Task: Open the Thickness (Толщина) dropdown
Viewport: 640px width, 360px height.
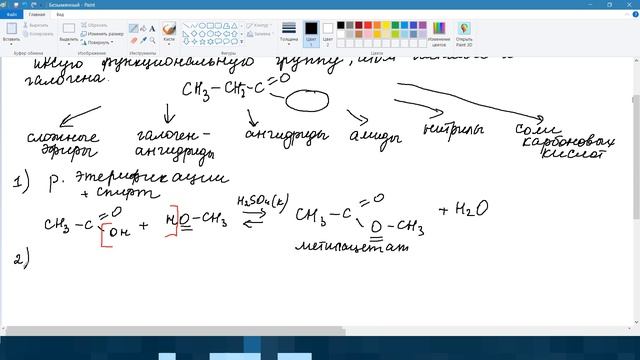Action: tap(289, 33)
